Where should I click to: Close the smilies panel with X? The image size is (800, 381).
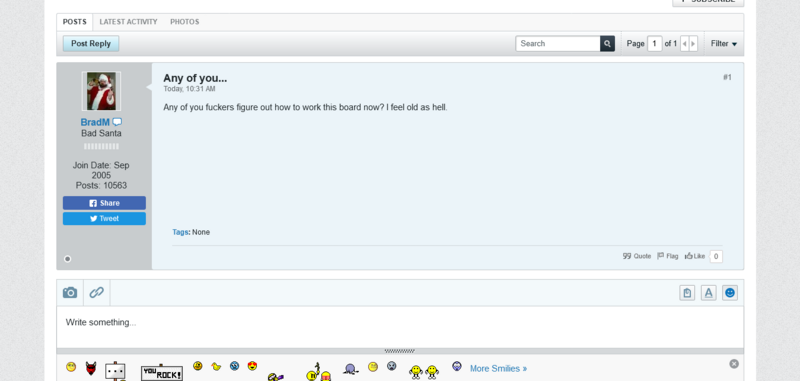(x=734, y=364)
